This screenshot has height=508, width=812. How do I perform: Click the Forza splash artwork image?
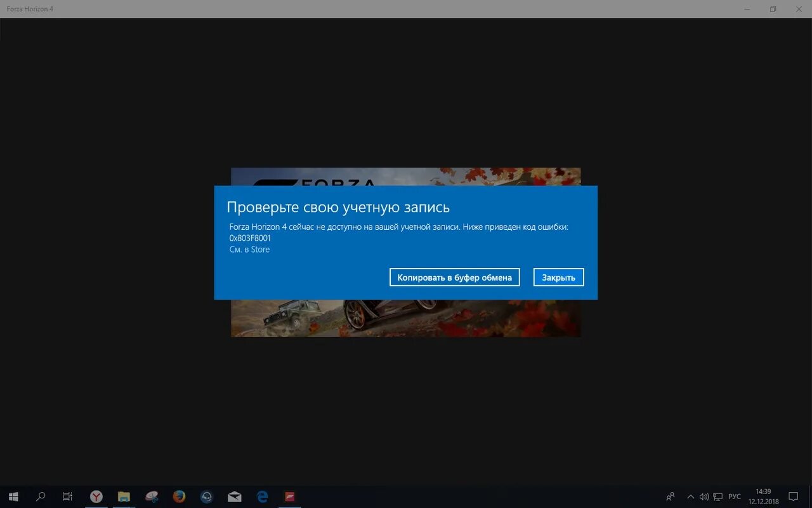click(406, 317)
